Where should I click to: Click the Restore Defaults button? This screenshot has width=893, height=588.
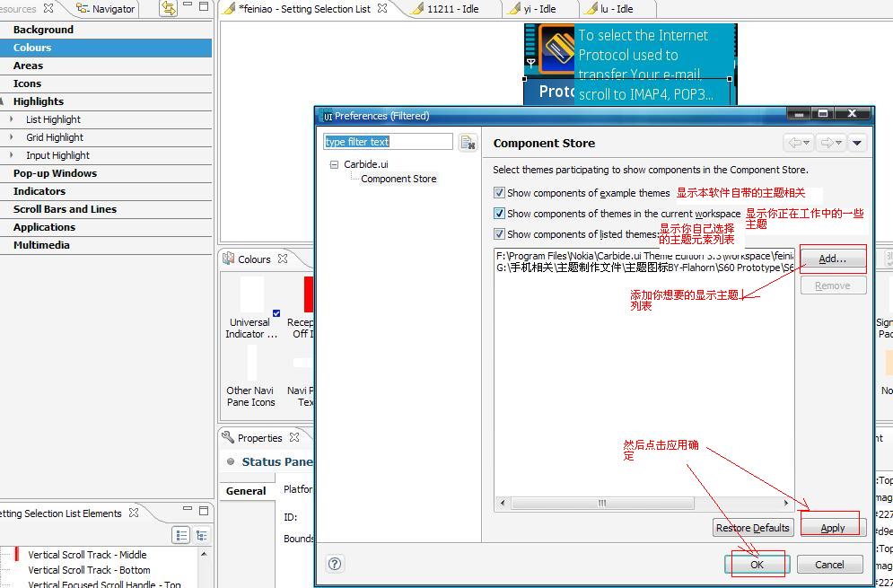click(753, 528)
